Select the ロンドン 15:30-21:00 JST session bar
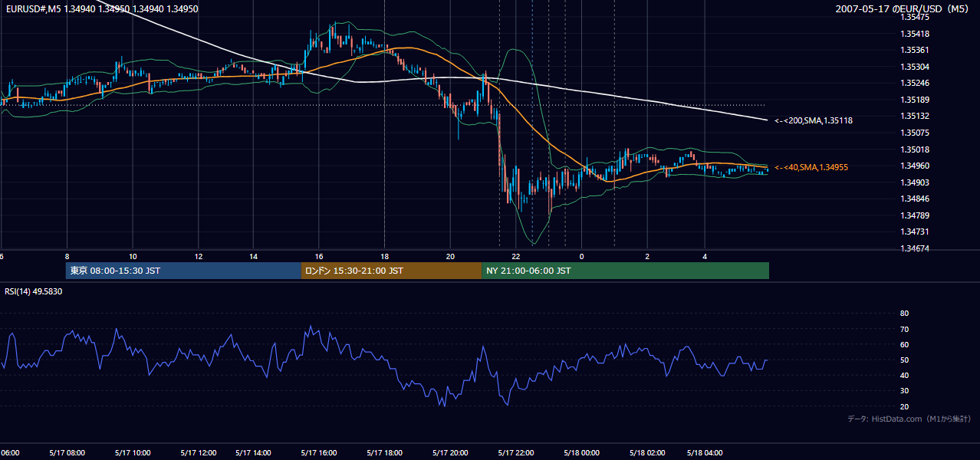This screenshot has width=980, height=460. [x=391, y=271]
